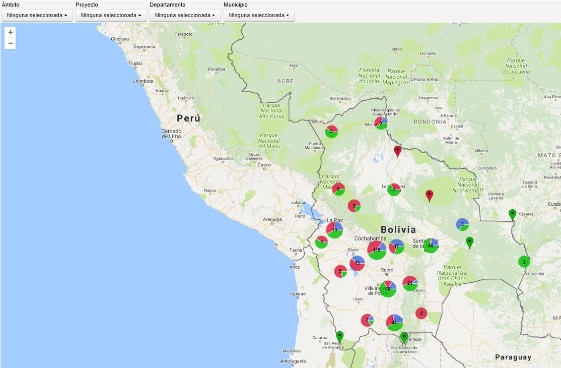561x368 pixels.
Task: Click the red pin marker below Rondonia border
Action: [x=397, y=151]
